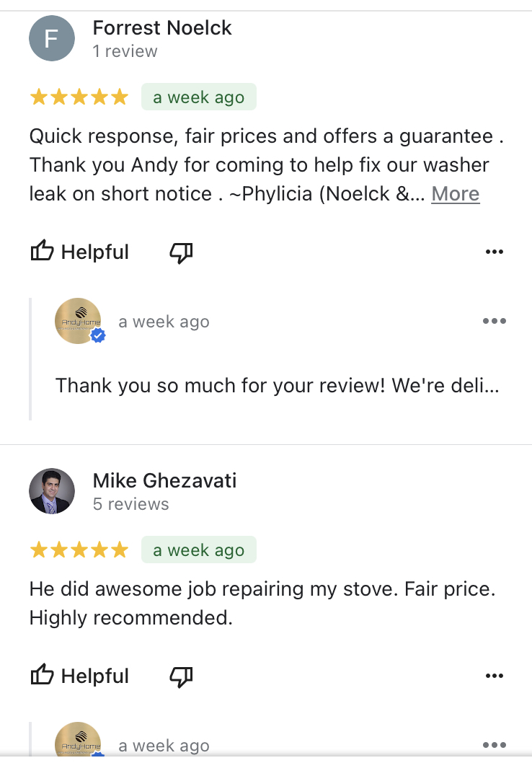Click Forrest Noelck reviewer name

(162, 28)
